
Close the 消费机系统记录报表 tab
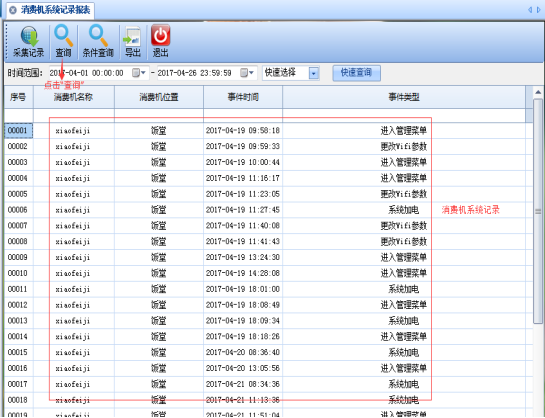[x=13, y=10]
